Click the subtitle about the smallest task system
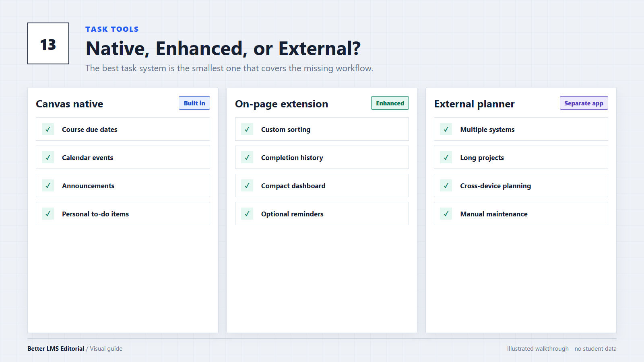Viewport: 644px width, 362px height. 229,68
